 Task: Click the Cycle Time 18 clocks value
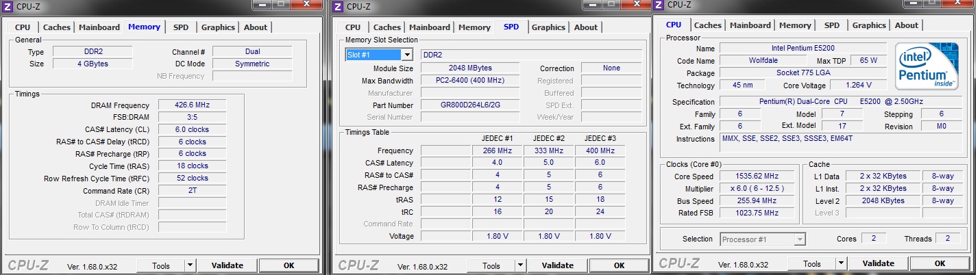click(x=192, y=166)
